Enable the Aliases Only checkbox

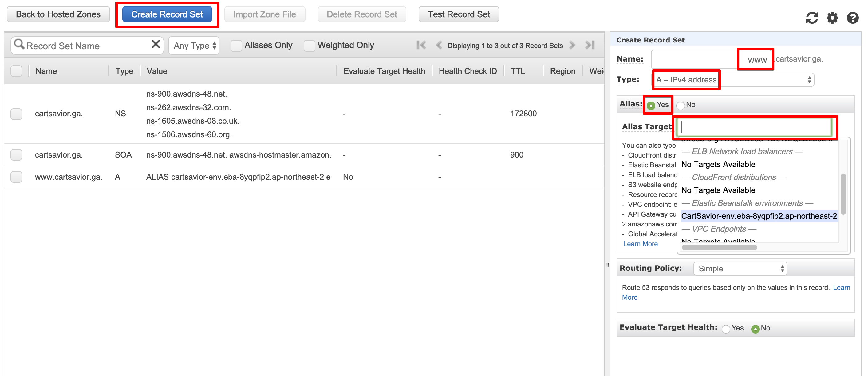coord(236,46)
